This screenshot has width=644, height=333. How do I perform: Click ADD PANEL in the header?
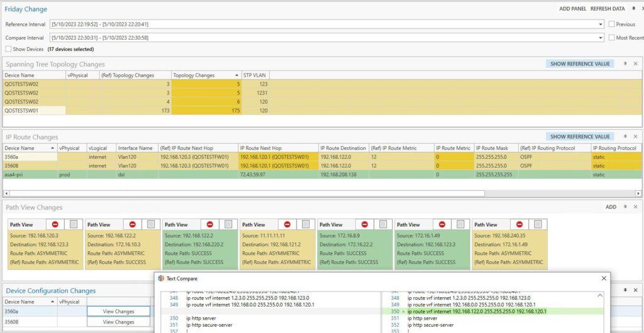[x=573, y=9]
